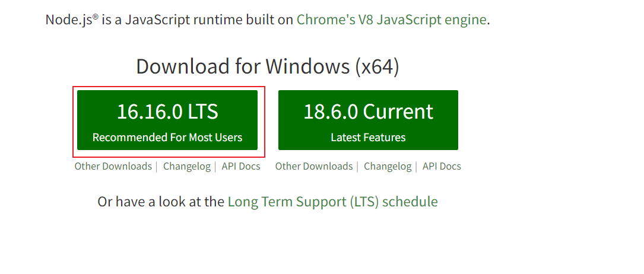Image resolution: width=644 pixels, height=274 pixels.
Task: Click the "Recommended For Most Users" label
Action: pyautogui.click(x=167, y=138)
